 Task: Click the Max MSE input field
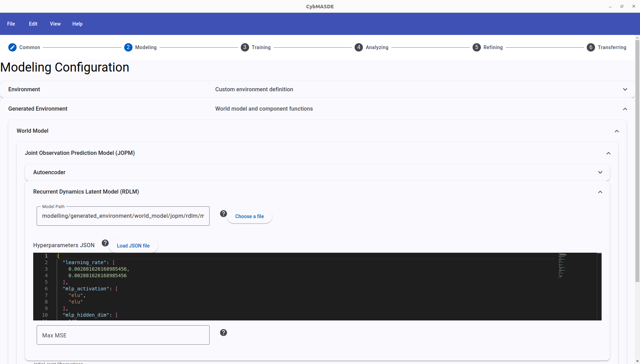pos(123,335)
